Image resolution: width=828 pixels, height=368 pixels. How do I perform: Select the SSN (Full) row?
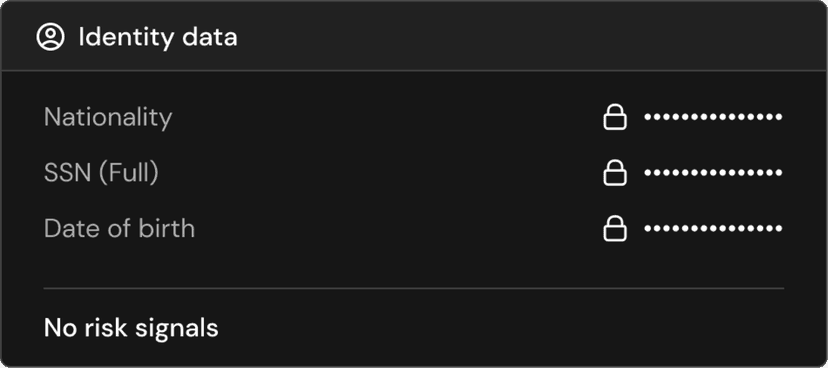[413, 173]
